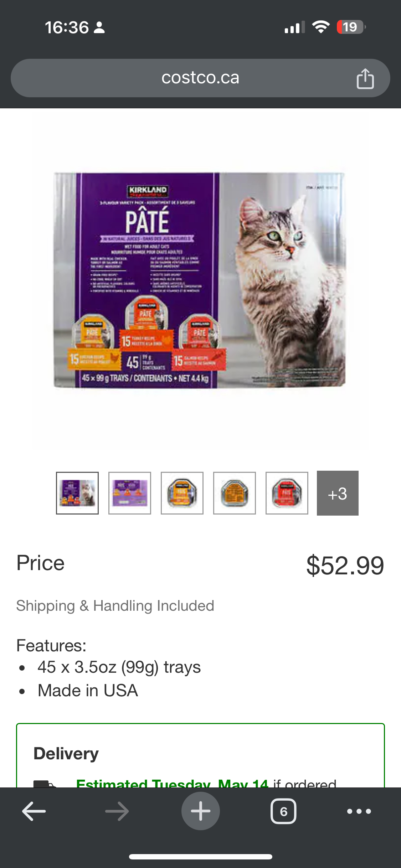The width and height of the screenshot is (401, 868).
Task: Select the orange tray thumbnail
Action: pos(182,493)
